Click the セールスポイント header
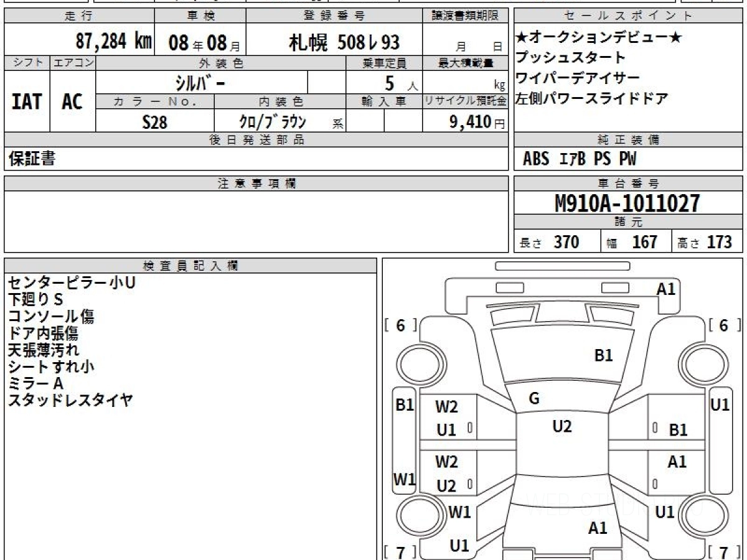Viewport: 747px width, 560px height. point(629,16)
